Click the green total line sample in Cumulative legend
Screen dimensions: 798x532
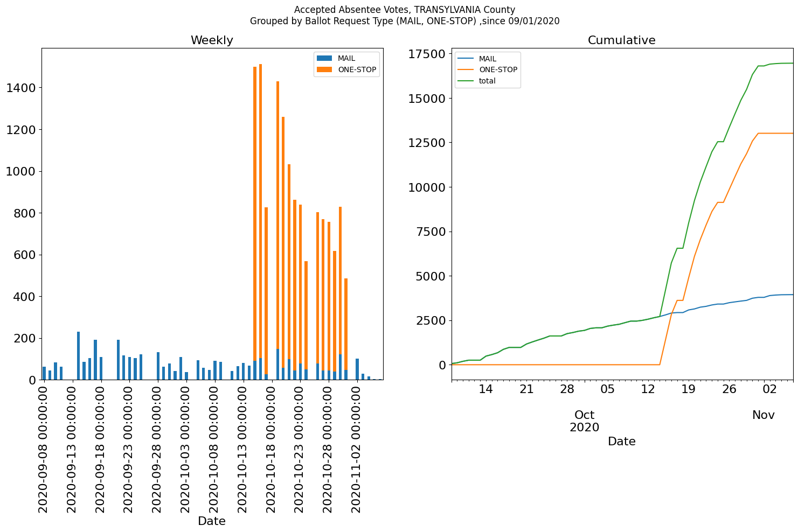pos(466,81)
